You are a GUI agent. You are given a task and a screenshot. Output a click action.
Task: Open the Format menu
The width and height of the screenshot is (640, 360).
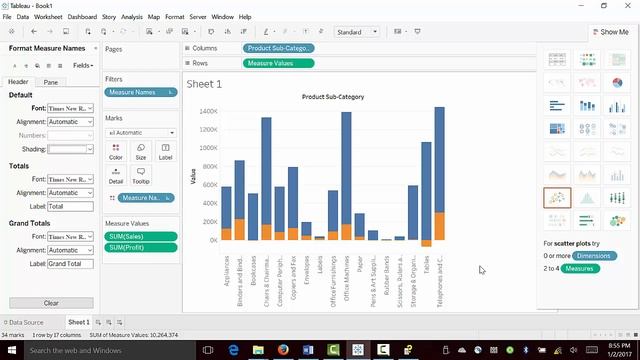(175, 17)
